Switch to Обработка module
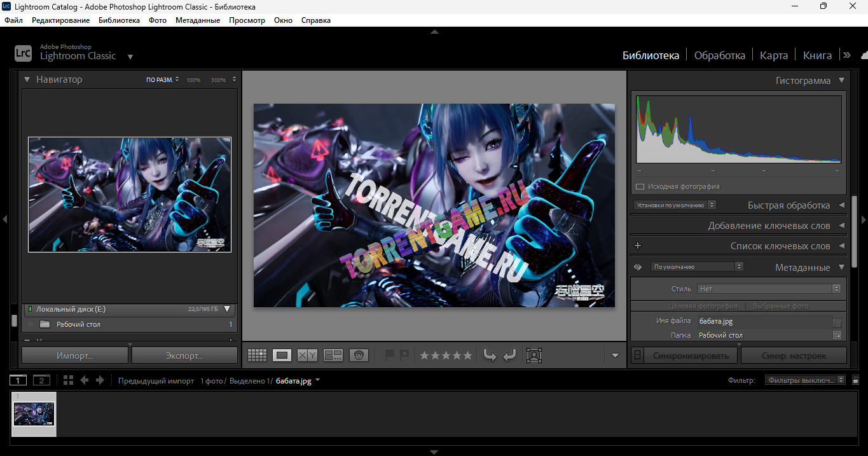The image size is (868, 456). [x=720, y=55]
